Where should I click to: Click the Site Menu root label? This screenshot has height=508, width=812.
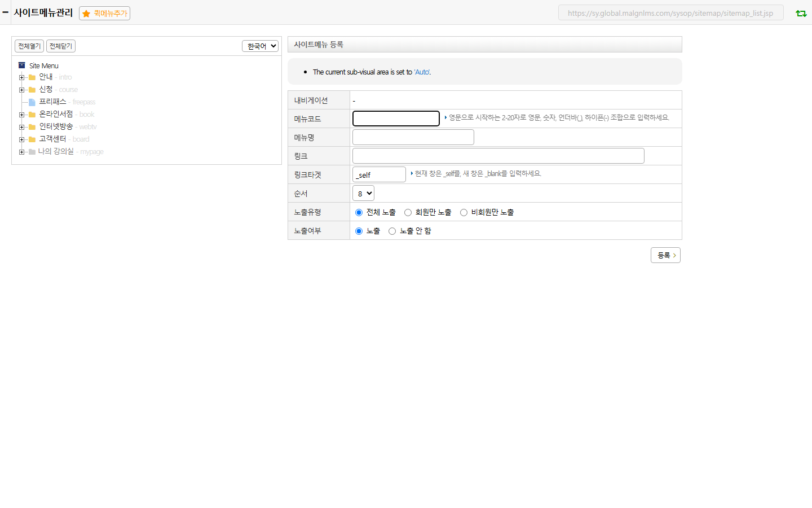click(x=44, y=65)
